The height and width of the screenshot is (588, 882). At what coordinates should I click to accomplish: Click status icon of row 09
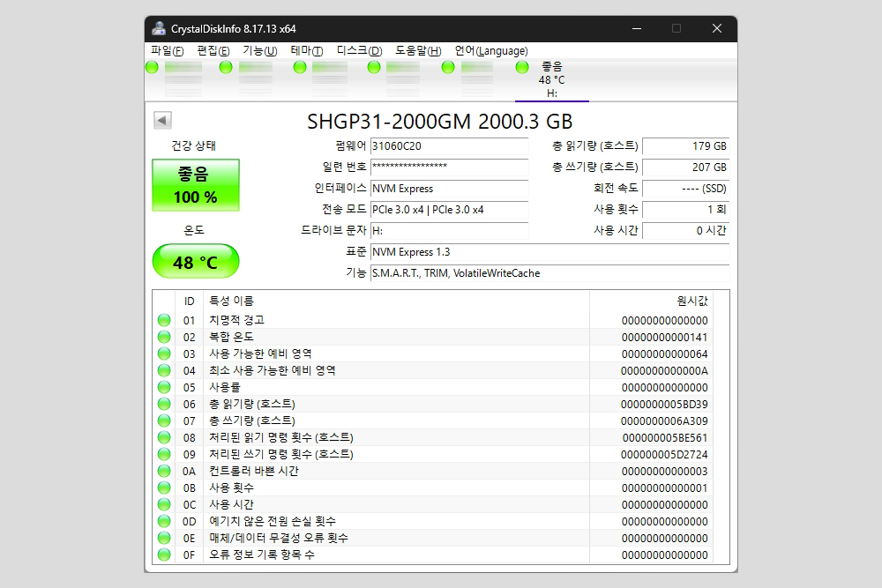[x=164, y=454]
